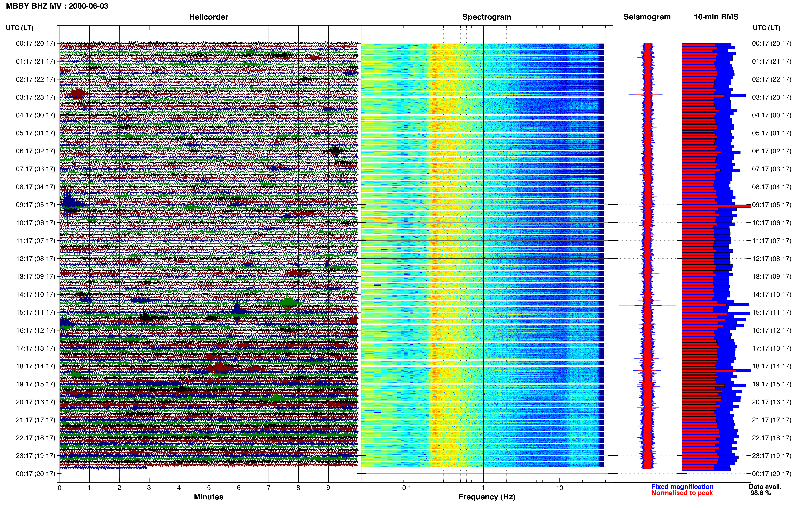Click right time label '19:17 (15:17)'
This screenshot has width=812, height=508.
(x=772, y=384)
